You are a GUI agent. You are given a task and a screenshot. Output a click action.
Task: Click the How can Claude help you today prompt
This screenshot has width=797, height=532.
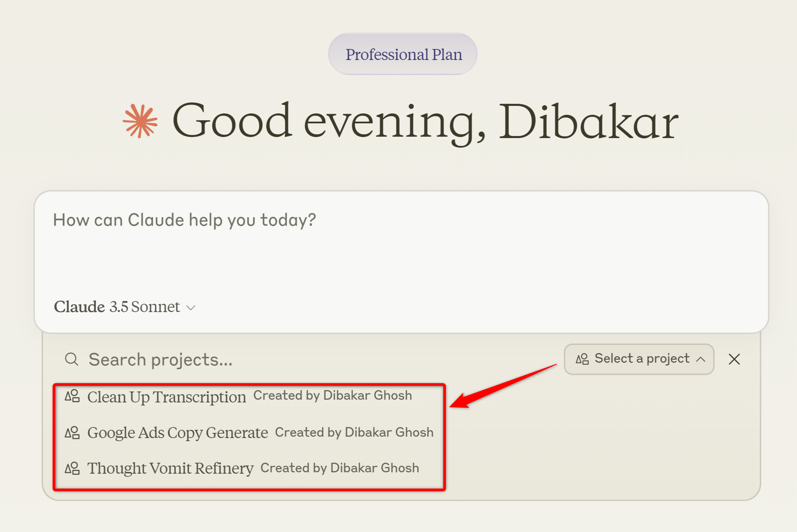[185, 220]
